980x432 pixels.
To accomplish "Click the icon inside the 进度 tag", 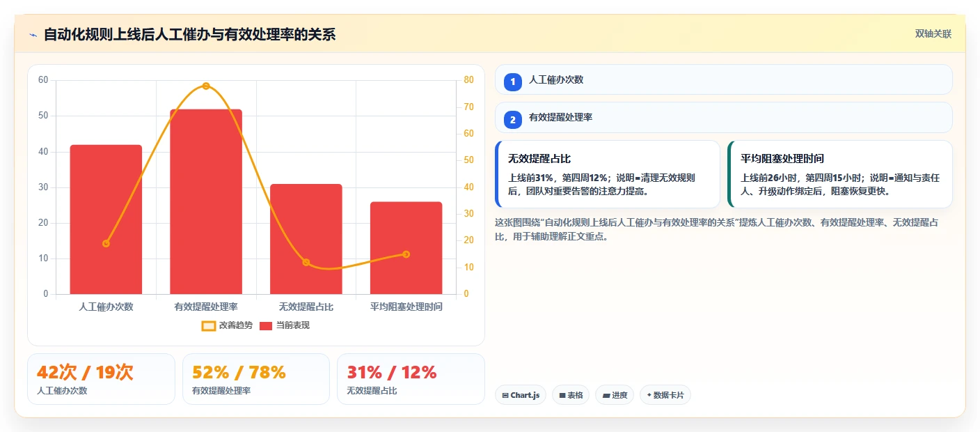I will click(x=606, y=395).
